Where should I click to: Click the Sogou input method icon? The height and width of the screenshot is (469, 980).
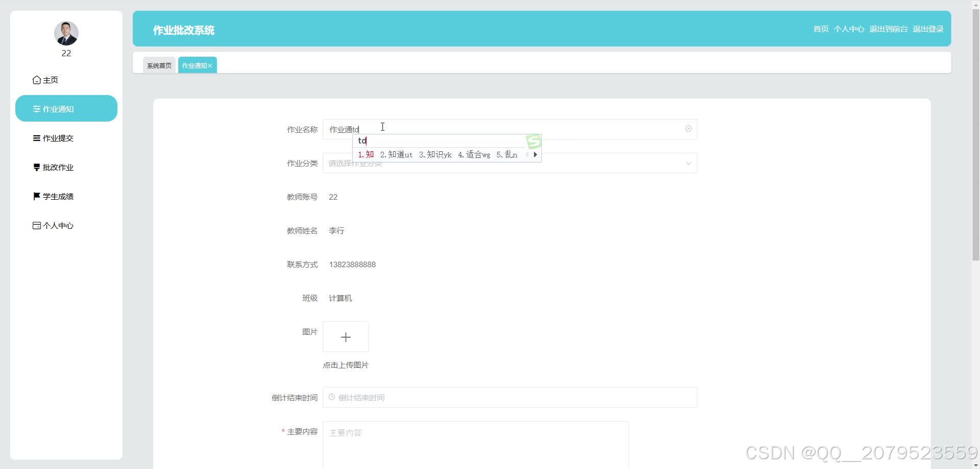(x=533, y=140)
